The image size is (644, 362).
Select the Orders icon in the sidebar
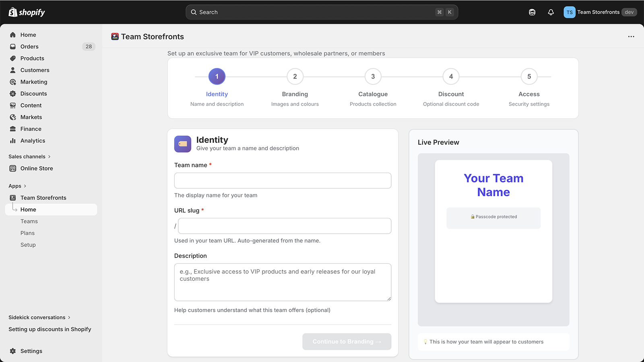[x=12, y=46]
